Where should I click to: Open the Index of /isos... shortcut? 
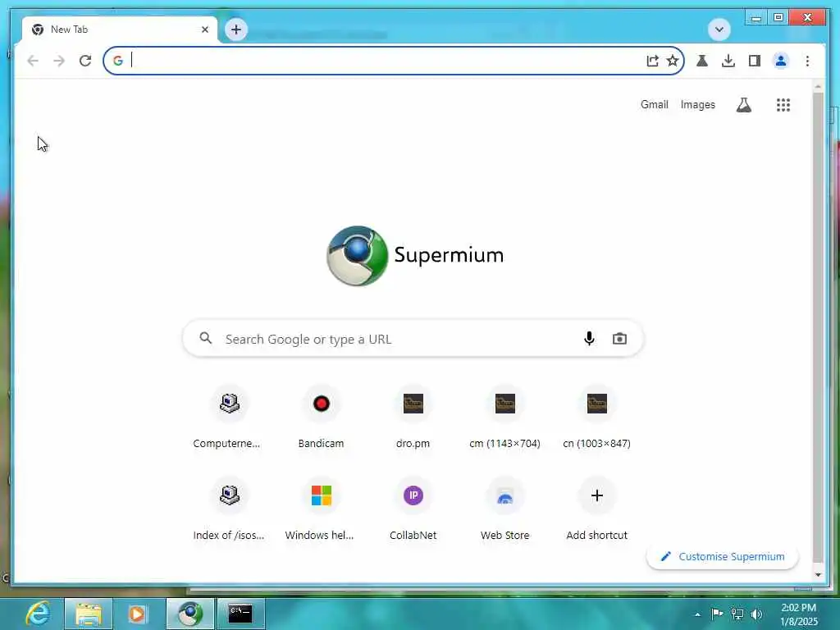[x=230, y=509]
